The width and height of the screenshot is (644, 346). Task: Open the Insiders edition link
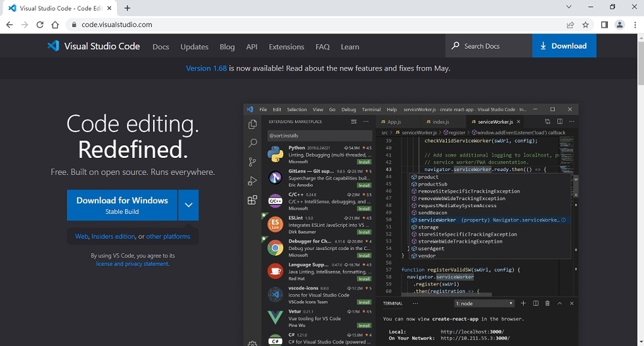[113, 236]
